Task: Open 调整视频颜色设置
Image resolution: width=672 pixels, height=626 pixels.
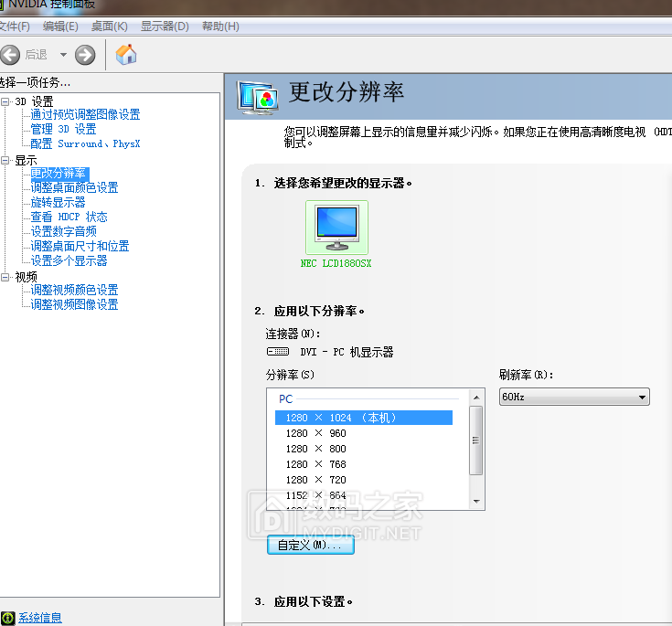Action: pyautogui.click(x=74, y=290)
